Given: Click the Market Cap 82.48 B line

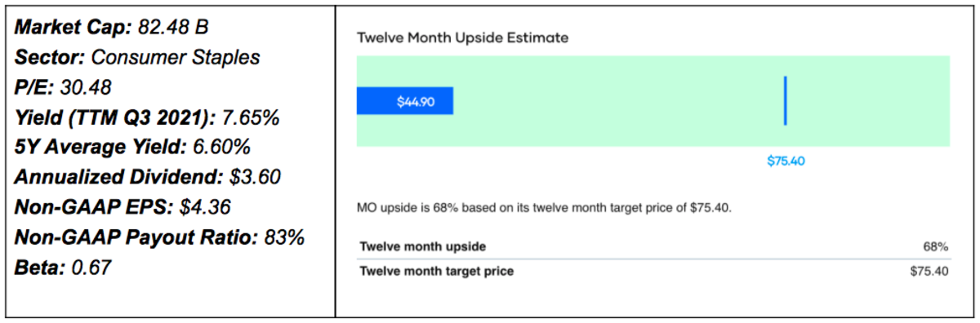Looking at the screenshot, I should tap(112, 27).
